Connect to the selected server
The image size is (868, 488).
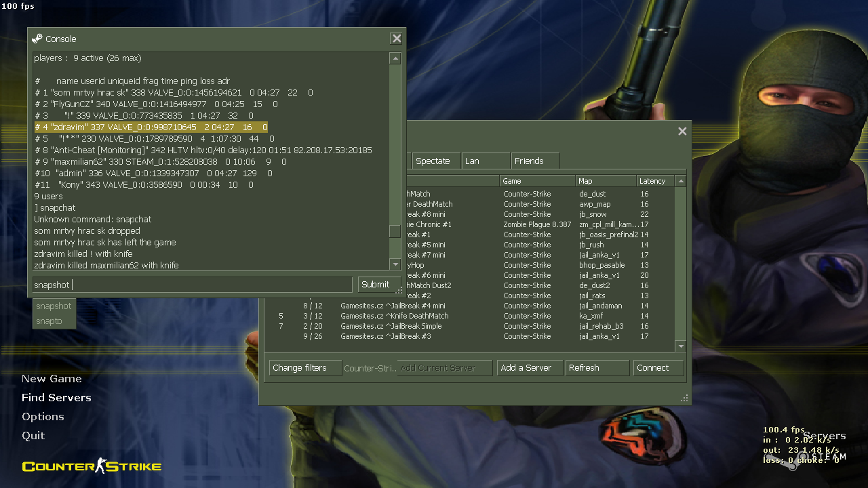[x=658, y=367]
